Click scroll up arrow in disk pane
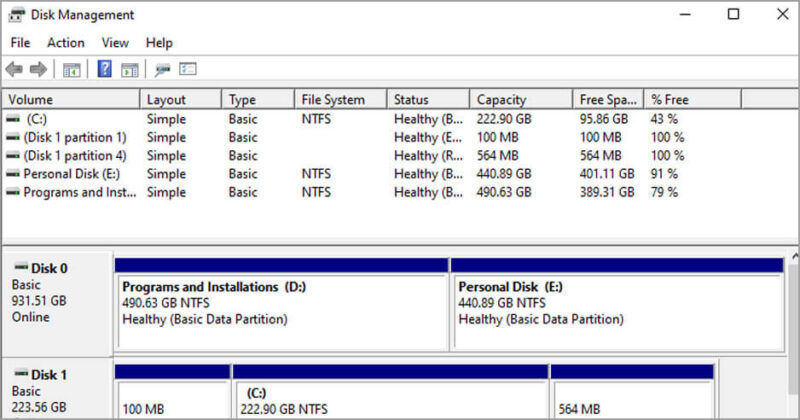This screenshot has height=420, width=800. point(794,256)
